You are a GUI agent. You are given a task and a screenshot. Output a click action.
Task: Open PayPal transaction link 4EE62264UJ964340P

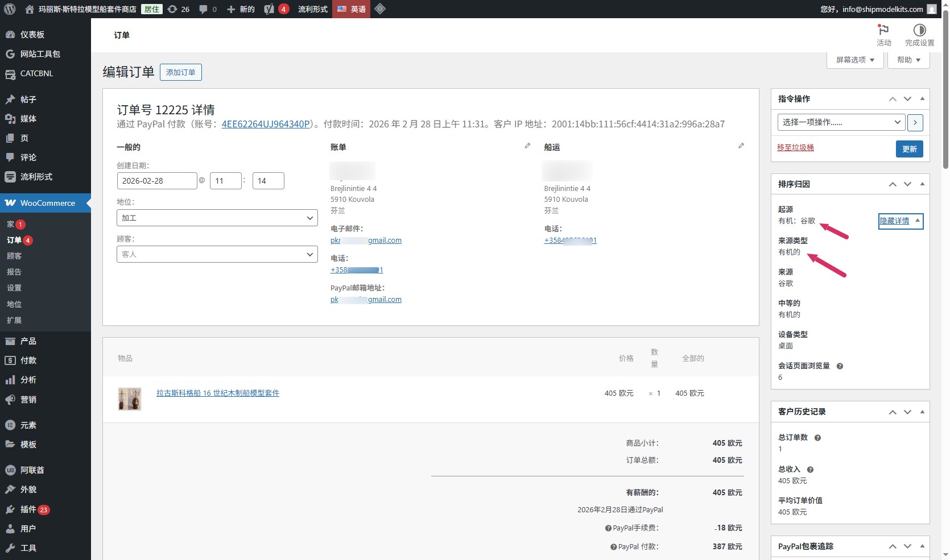coord(266,124)
